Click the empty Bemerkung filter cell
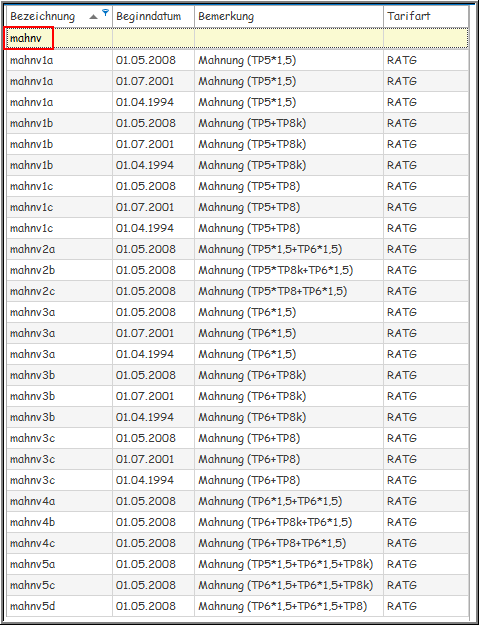The width and height of the screenshot is (479, 625). coord(289,38)
